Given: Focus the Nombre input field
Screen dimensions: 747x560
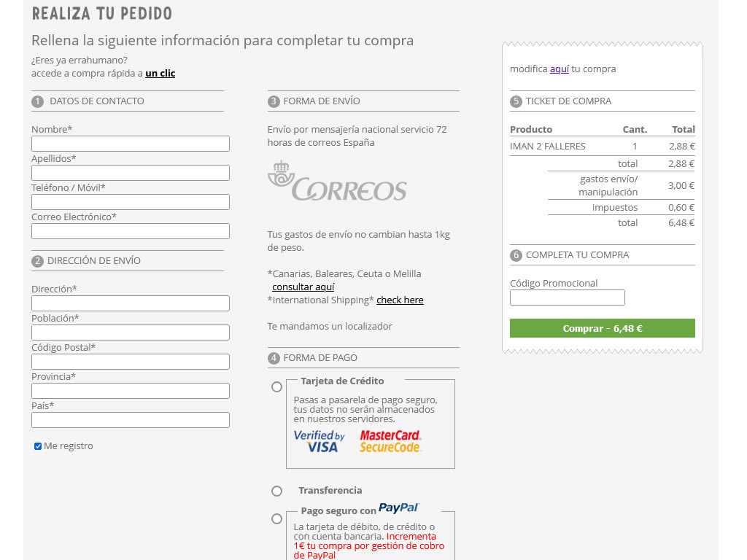Looking at the screenshot, I should pos(131,144).
